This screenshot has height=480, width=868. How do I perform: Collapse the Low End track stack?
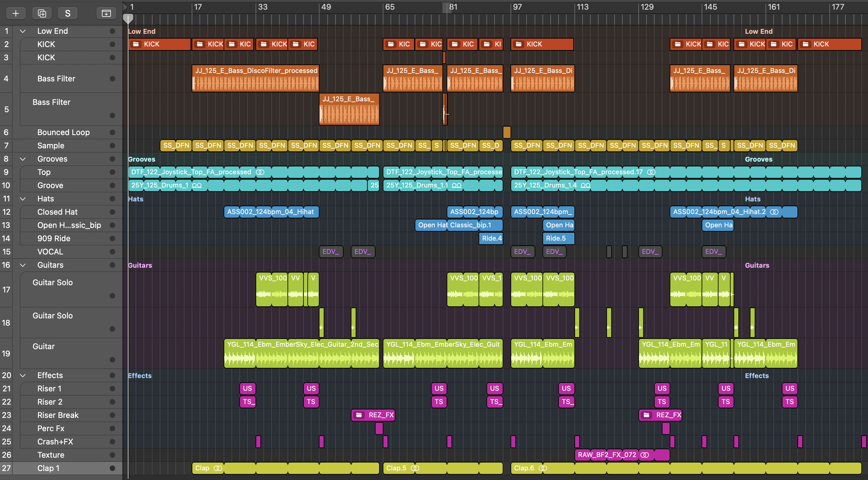(23, 31)
